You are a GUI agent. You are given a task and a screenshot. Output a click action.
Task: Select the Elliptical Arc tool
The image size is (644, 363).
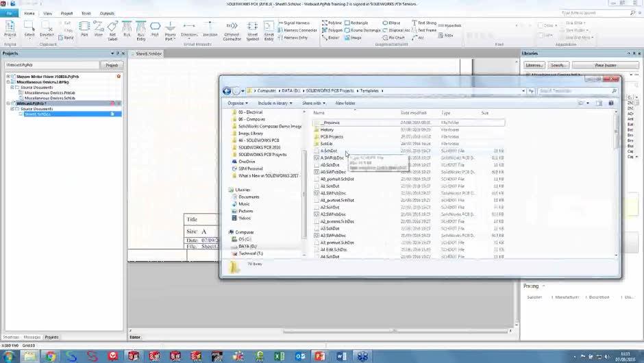[397, 30]
